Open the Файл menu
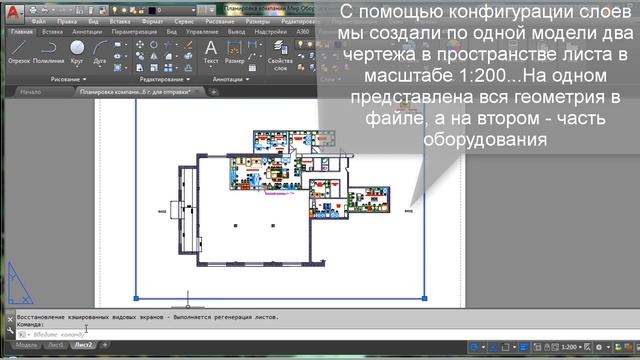 39,22
